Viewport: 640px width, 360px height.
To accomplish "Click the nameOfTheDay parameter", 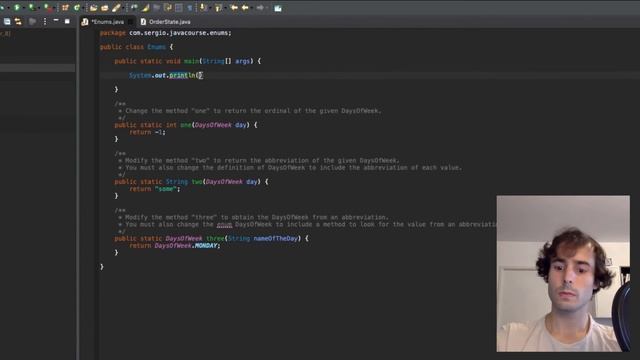I will (x=276, y=238).
